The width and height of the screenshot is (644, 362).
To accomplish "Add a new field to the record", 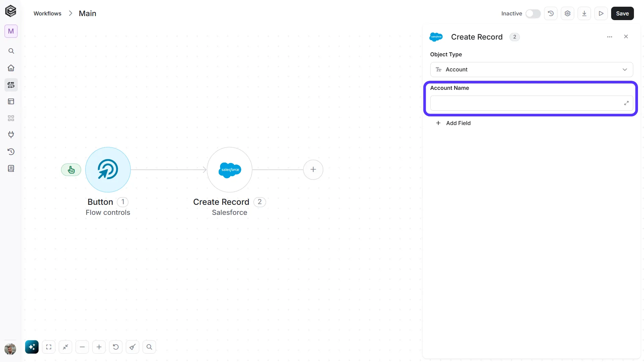I will coord(453,123).
